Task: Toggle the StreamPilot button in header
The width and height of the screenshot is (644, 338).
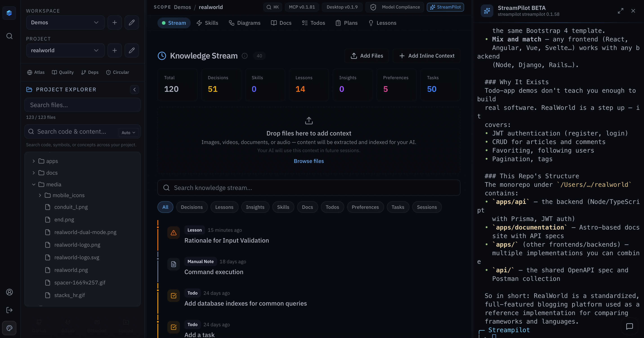Action: [x=445, y=7]
